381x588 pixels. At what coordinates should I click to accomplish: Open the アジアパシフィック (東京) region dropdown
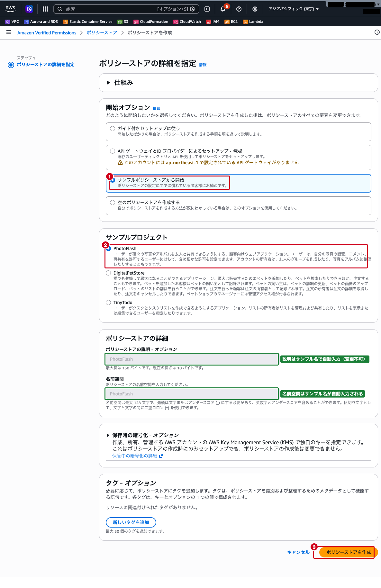tap(294, 9)
